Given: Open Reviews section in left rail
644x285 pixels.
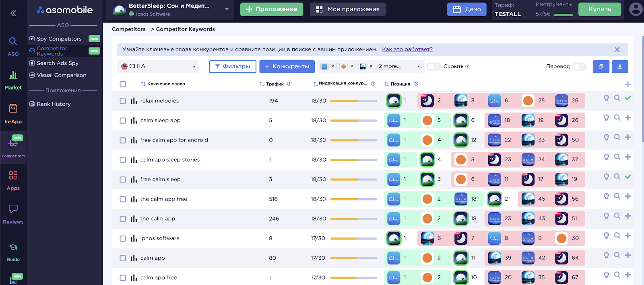Looking at the screenshot, I should point(13,214).
